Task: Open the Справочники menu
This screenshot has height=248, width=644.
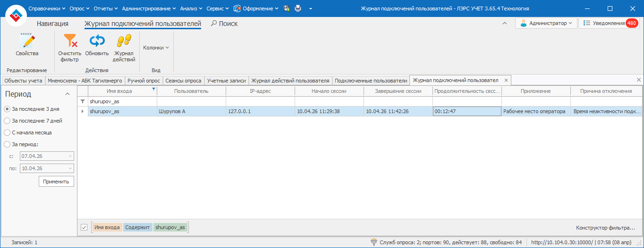Action: [x=47, y=8]
